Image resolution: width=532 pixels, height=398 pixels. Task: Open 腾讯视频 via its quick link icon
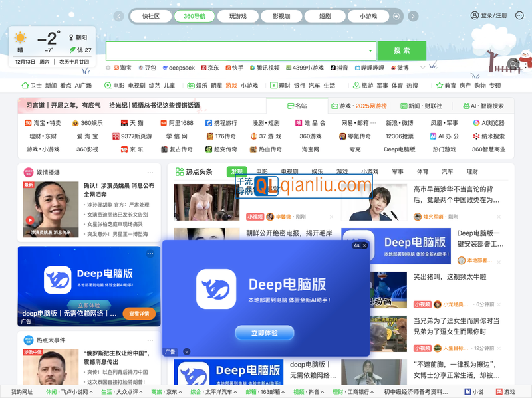pyautogui.click(x=251, y=67)
